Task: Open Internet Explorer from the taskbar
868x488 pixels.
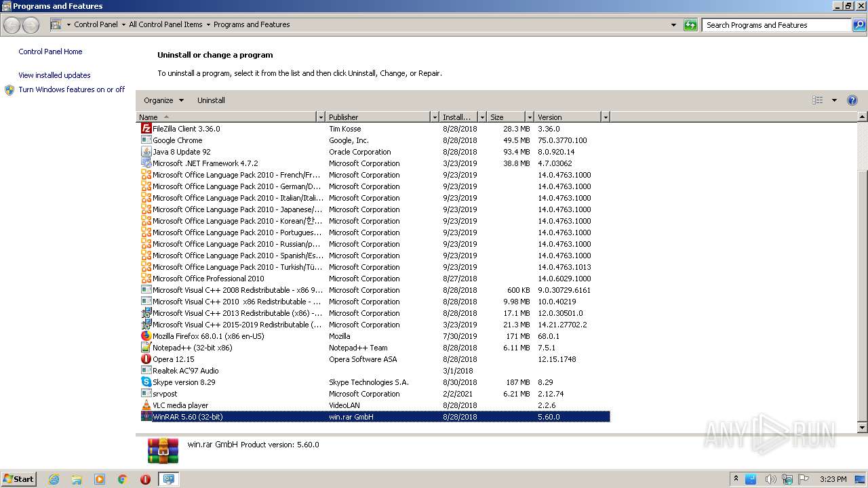Action: coord(54,479)
